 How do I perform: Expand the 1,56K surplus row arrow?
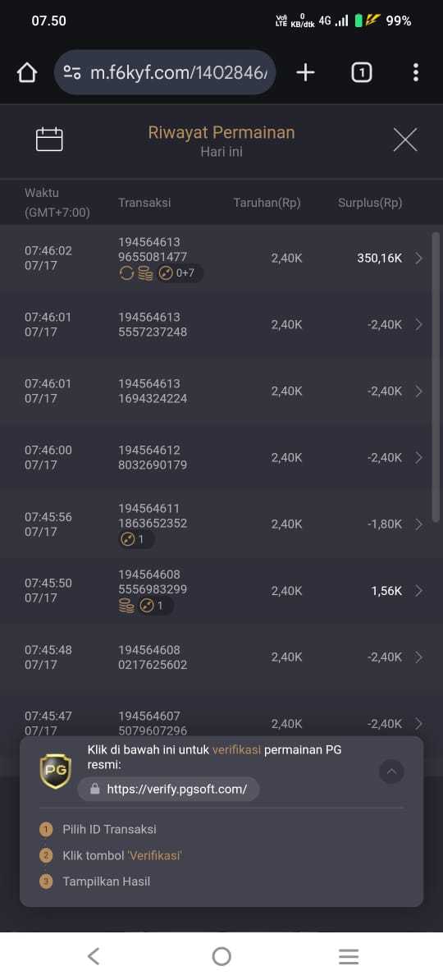click(418, 591)
